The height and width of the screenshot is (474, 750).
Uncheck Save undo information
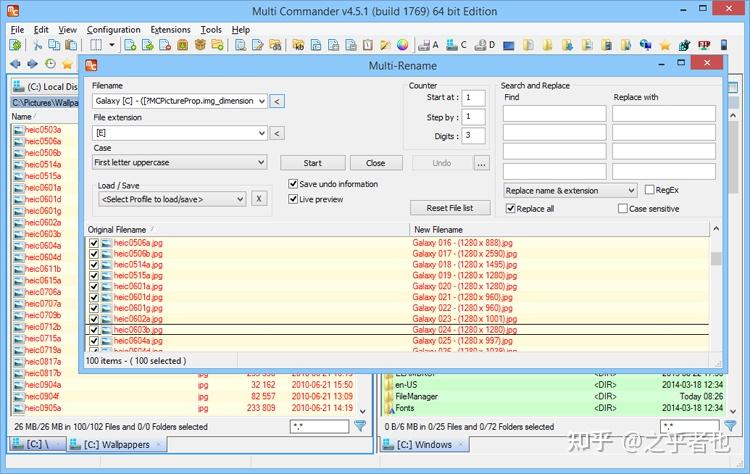tap(293, 184)
